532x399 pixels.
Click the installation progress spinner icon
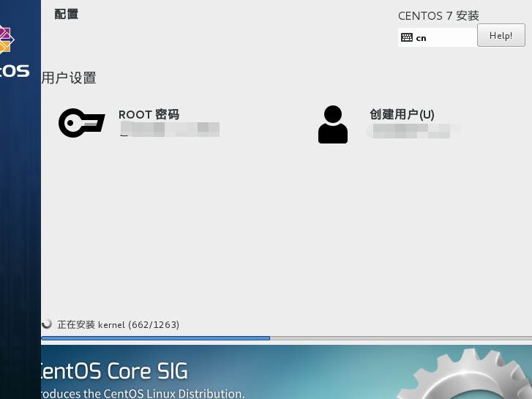pos(47,324)
